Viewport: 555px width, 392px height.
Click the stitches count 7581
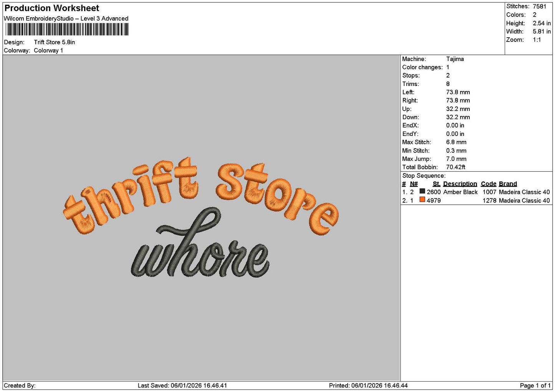pos(539,6)
